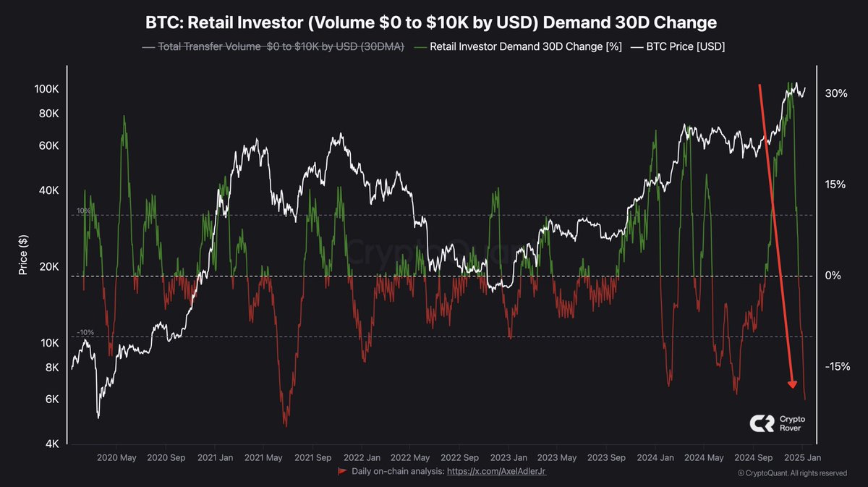The width and height of the screenshot is (868, 487).
Task: Click the 40K price axis label
Action: coord(48,190)
